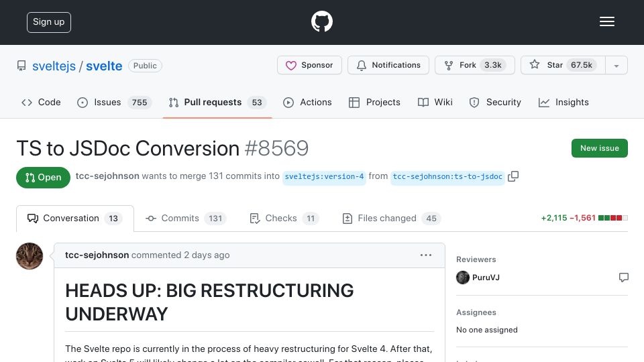View the Insights tab
Viewport: 644px width, 362px height.
[x=563, y=102]
